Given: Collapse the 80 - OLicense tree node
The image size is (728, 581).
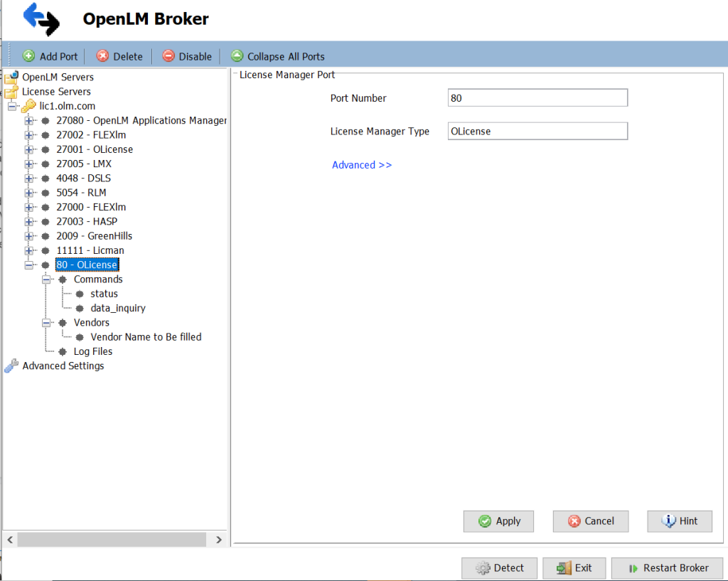Looking at the screenshot, I should click(29, 264).
